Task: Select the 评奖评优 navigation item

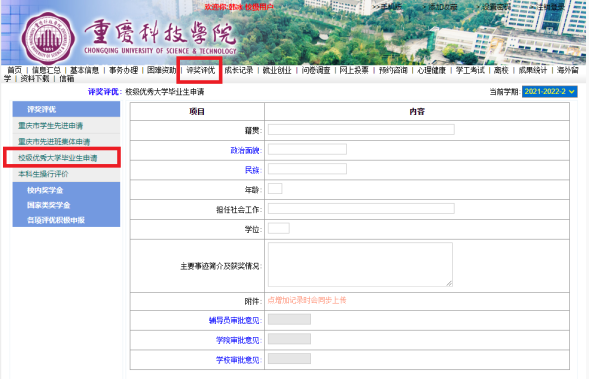Action: [x=201, y=70]
